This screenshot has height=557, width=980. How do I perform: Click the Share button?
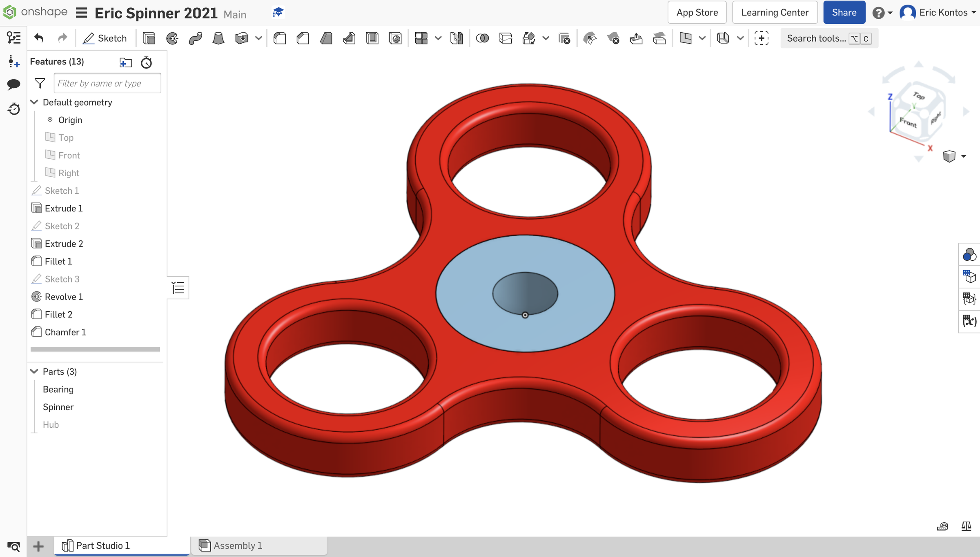(844, 12)
